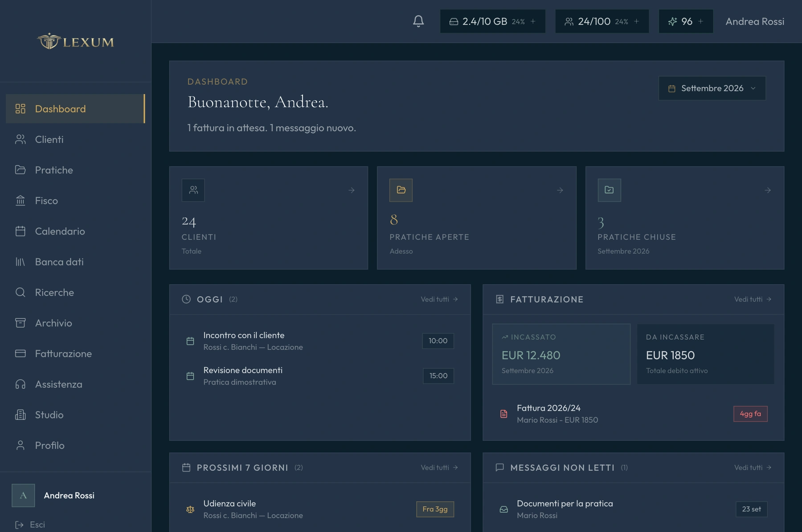Viewport: 802px width, 532px height.
Task: Open notifications bell
Action: (x=418, y=21)
